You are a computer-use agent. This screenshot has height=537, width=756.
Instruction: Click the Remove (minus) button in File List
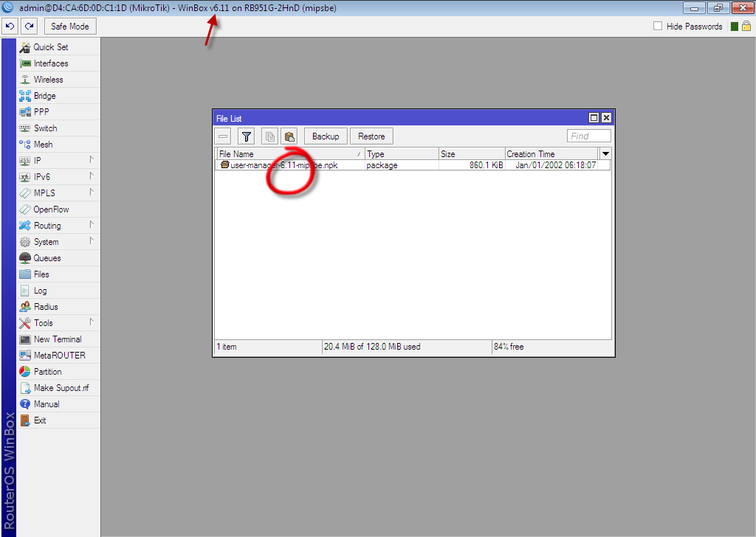tap(223, 136)
